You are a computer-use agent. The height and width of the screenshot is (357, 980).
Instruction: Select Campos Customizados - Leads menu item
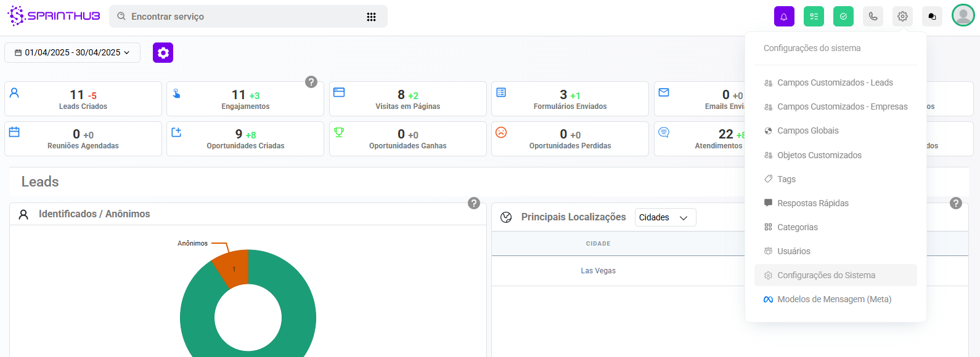[x=835, y=82]
